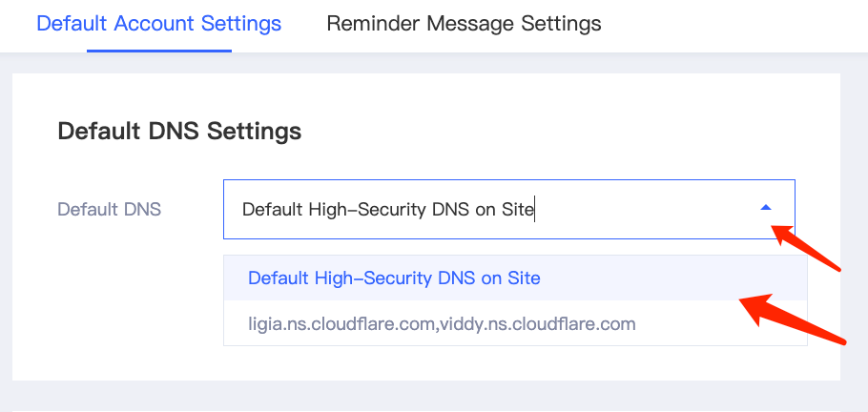Screen dimensions: 868x412
Task: Select Default High-Security DNS on Site option
Action: tap(394, 278)
